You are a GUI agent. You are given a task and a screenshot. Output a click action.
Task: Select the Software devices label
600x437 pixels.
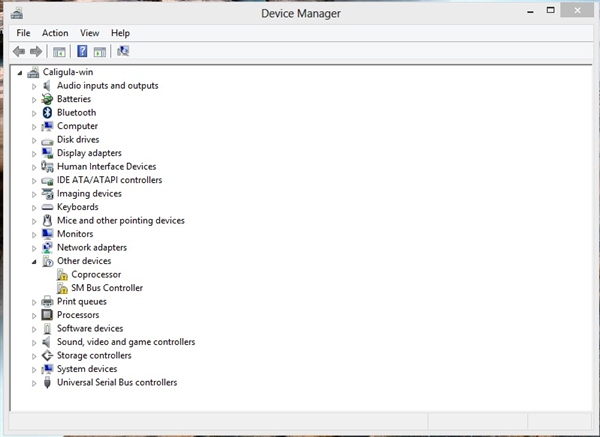90,329
